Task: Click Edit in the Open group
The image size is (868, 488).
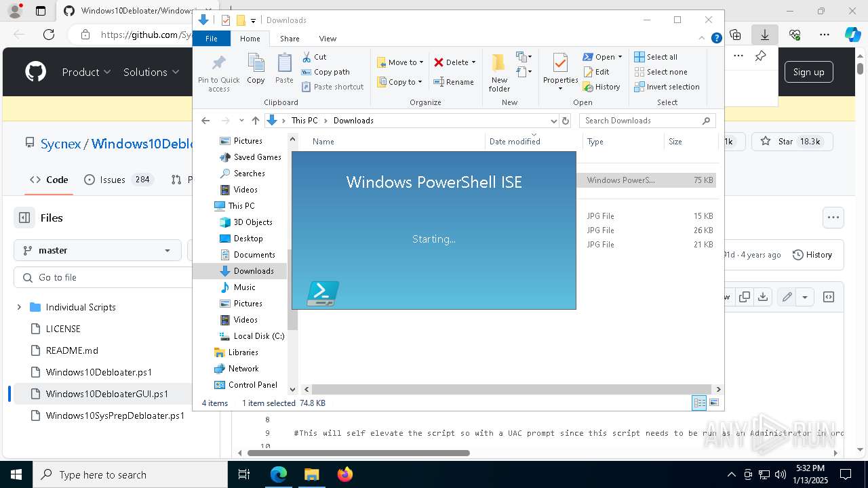Action: 596,72
